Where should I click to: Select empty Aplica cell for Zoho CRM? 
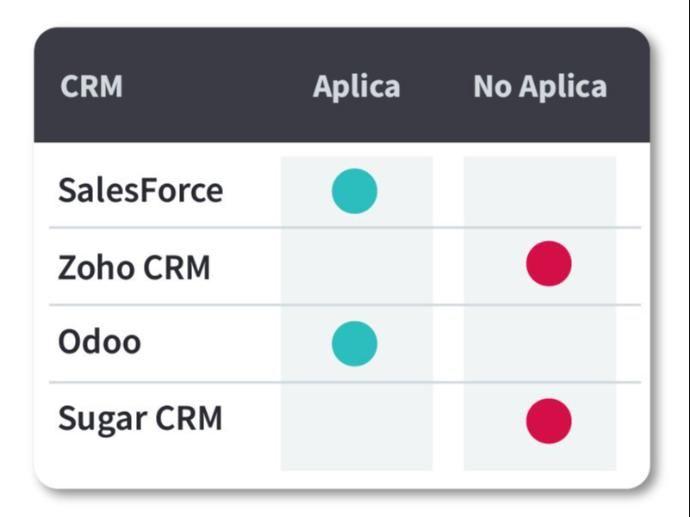(x=356, y=266)
